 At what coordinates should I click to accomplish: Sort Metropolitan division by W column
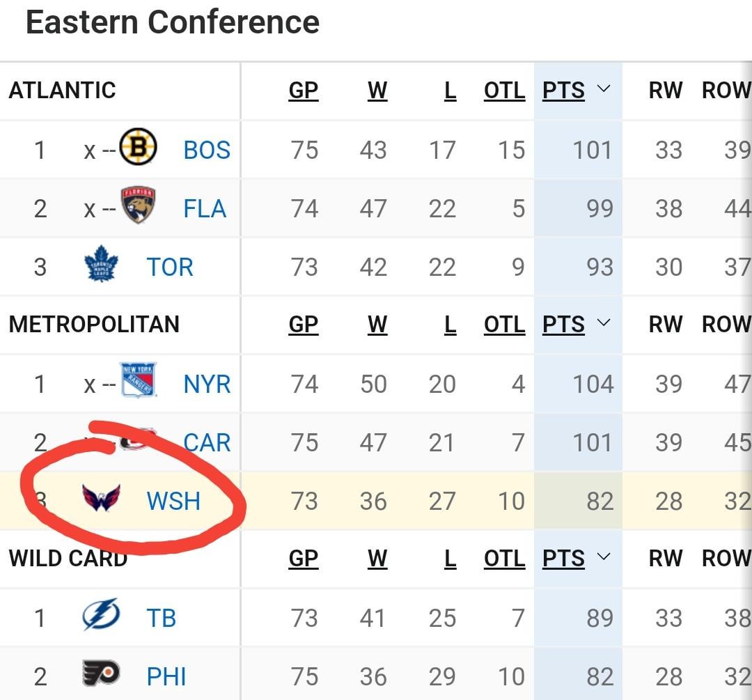(377, 325)
